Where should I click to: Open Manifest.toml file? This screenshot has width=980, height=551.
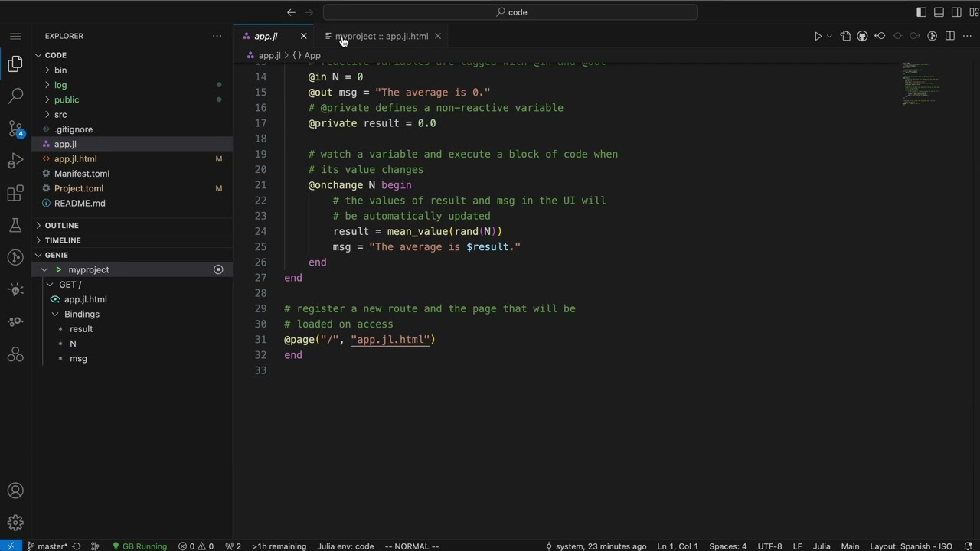point(81,174)
